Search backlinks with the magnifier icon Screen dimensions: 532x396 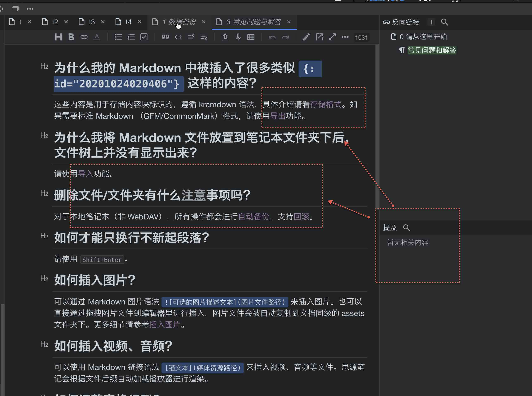pos(444,22)
